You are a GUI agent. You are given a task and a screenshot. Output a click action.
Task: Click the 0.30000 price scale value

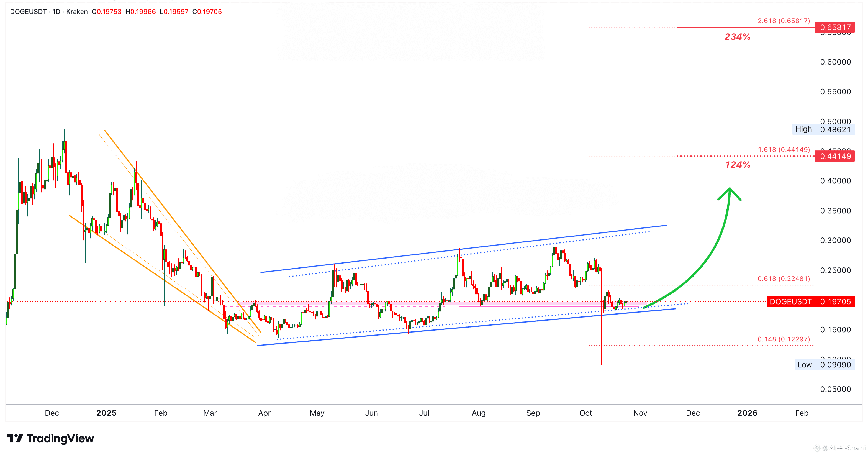click(x=835, y=240)
